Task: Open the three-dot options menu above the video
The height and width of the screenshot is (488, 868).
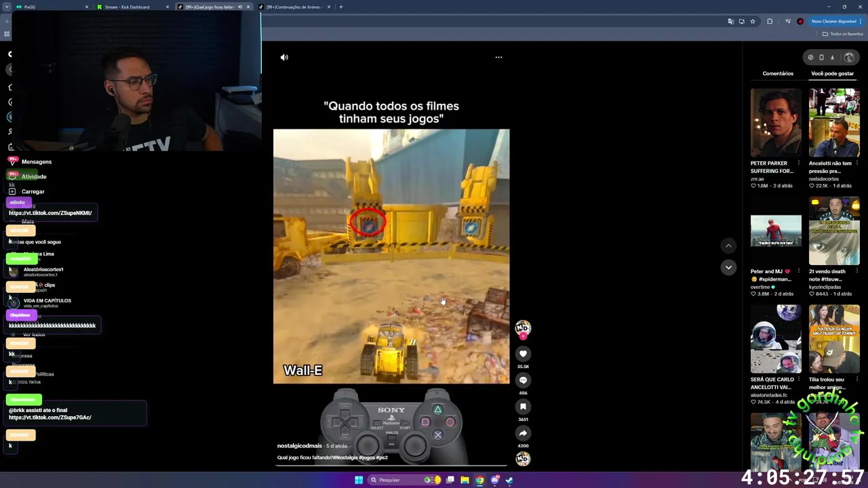Action: (x=498, y=58)
